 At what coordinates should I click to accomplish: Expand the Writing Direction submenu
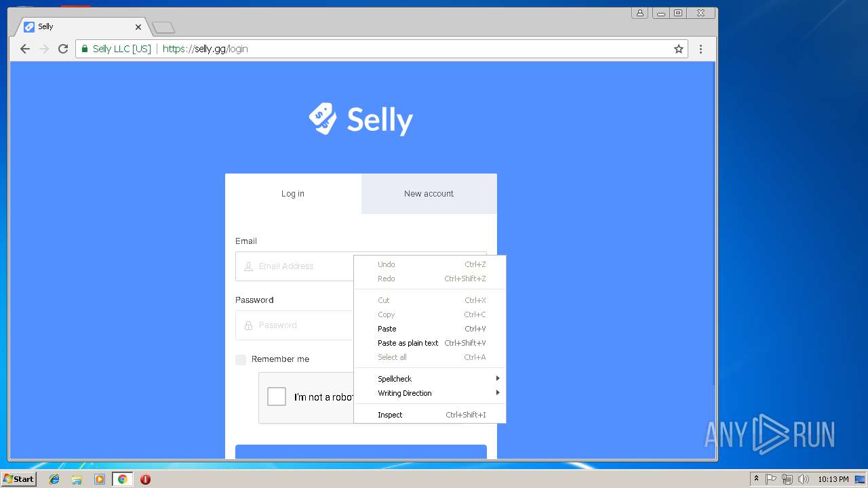pyautogui.click(x=430, y=393)
